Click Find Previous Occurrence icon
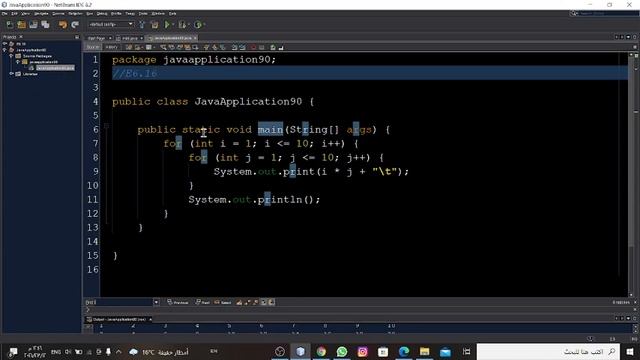Screen dimensions: 640x360 pyautogui.click(x=171, y=48)
